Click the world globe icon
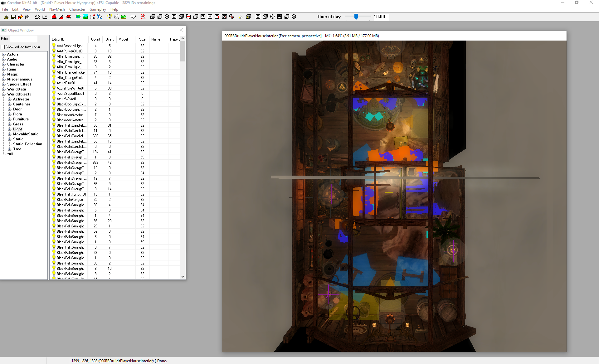Viewport: 599px width, 364px height. pyautogui.click(x=78, y=17)
